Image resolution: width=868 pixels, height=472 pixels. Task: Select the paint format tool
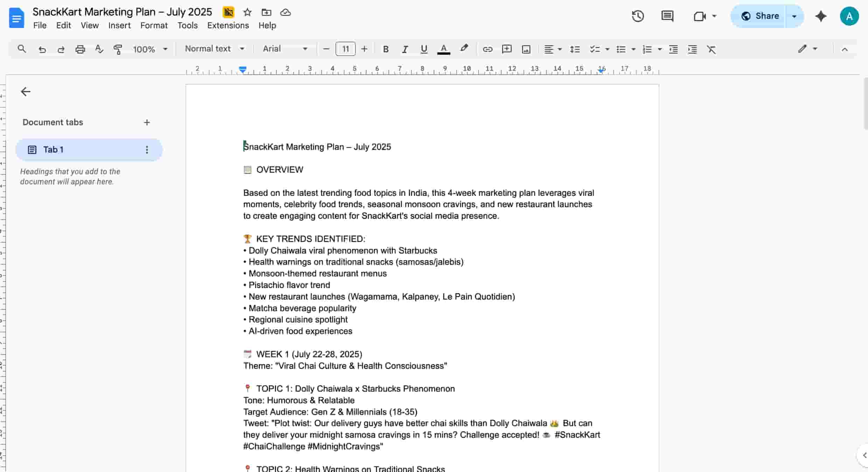118,49
